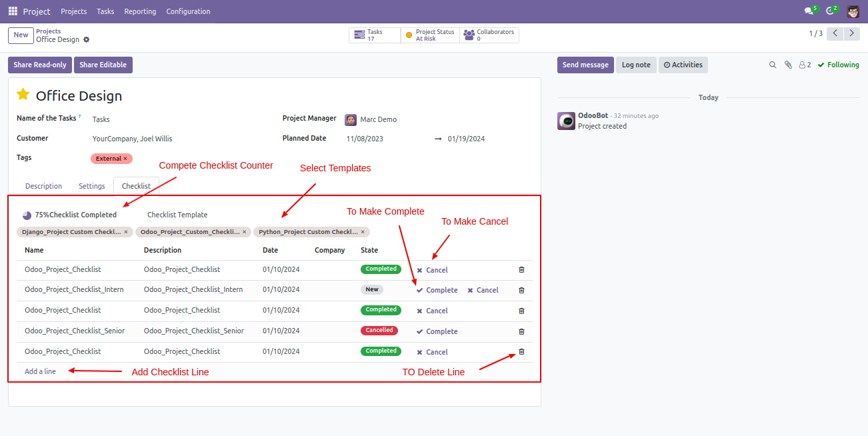Remove the Django_Project Custom Checklist template tag
Screen dimensions: 868x436
(126, 232)
